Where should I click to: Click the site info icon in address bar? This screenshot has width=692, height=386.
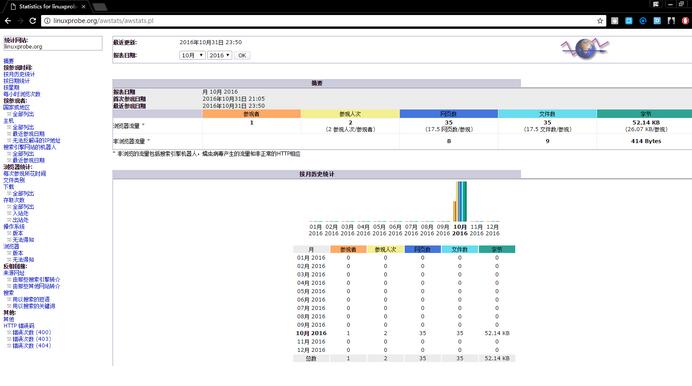(47, 21)
